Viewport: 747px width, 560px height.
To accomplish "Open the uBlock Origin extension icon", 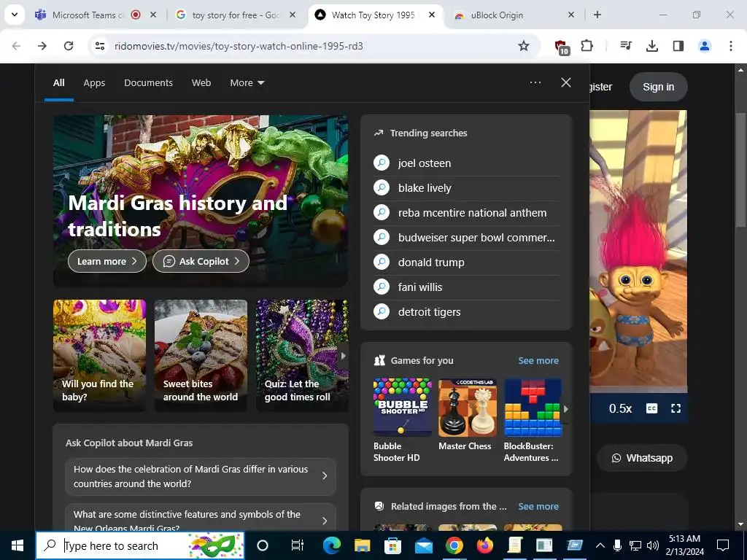I will pyautogui.click(x=562, y=46).
